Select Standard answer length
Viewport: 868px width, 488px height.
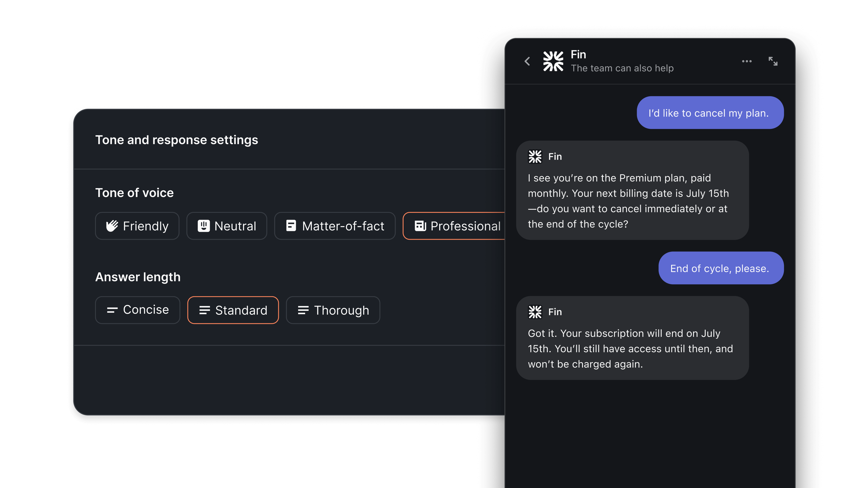(233, 310)
